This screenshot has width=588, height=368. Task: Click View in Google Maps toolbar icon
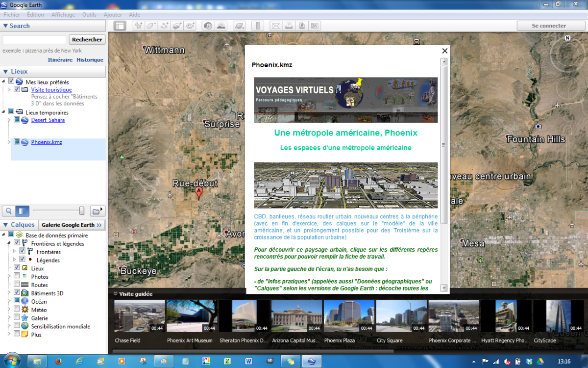coord(315,26)
